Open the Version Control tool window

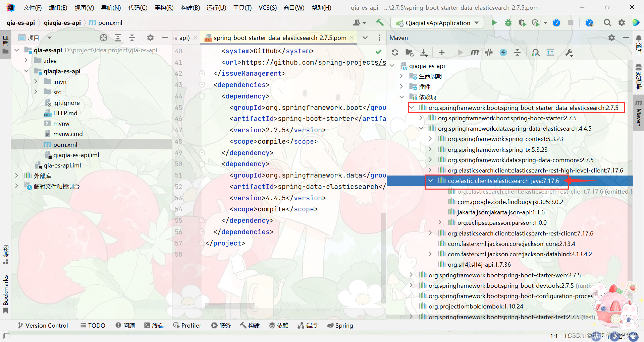(x=43, y=325)
